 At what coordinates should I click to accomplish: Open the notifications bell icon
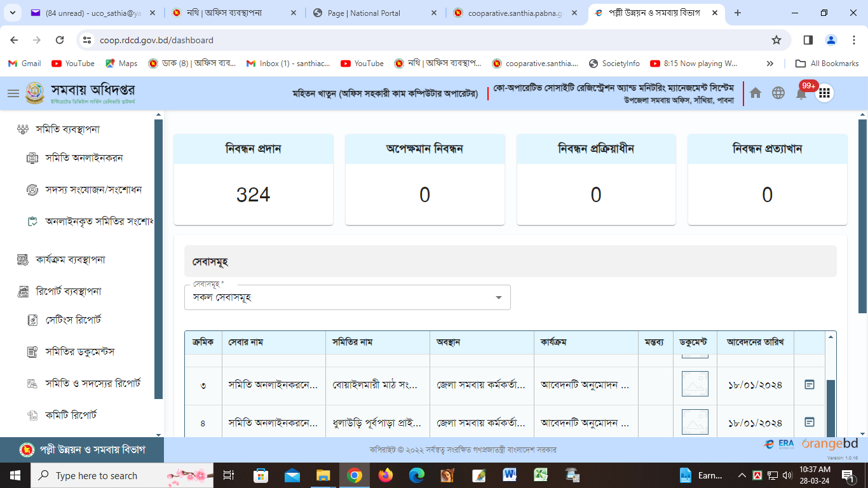801,93
